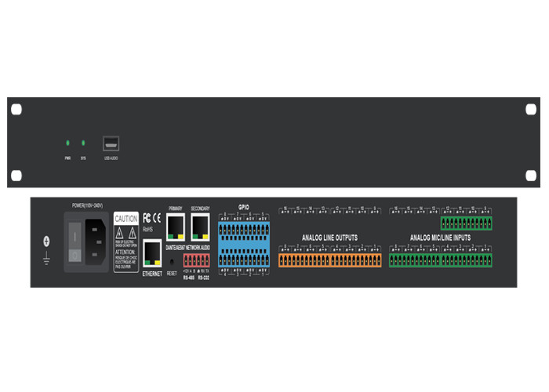The image size is (549, 392).
Task: Select the USB AUDIO port on front panel
Action: 111,143
